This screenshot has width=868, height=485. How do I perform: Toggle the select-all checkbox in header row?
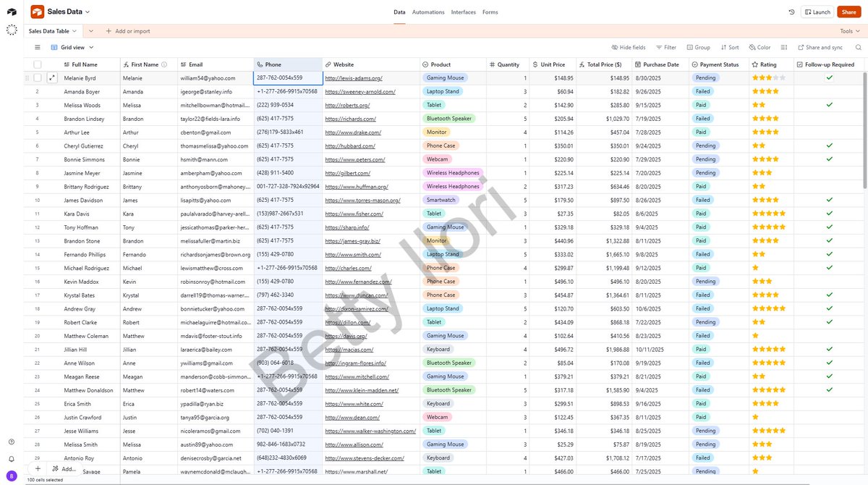(38, 64)
